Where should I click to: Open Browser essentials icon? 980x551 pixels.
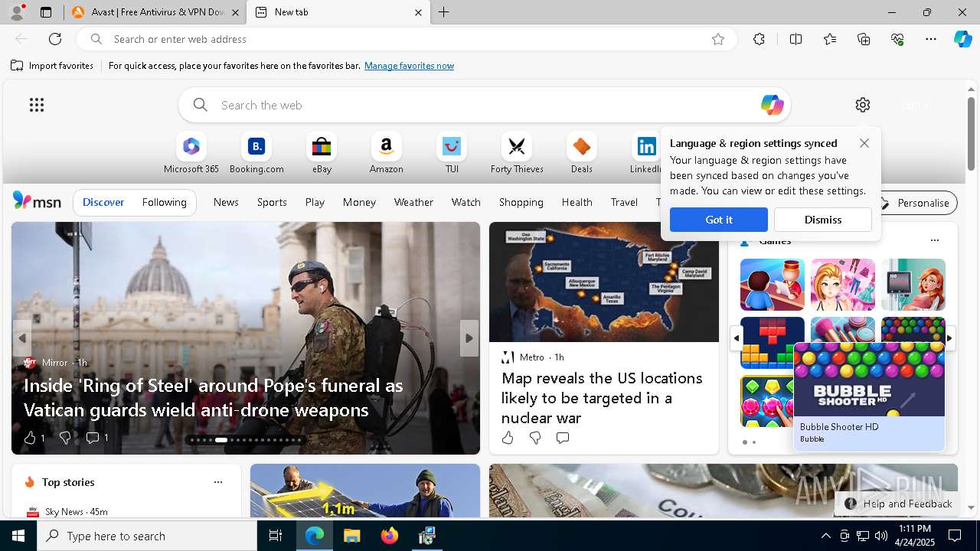[x=897, y=39]
